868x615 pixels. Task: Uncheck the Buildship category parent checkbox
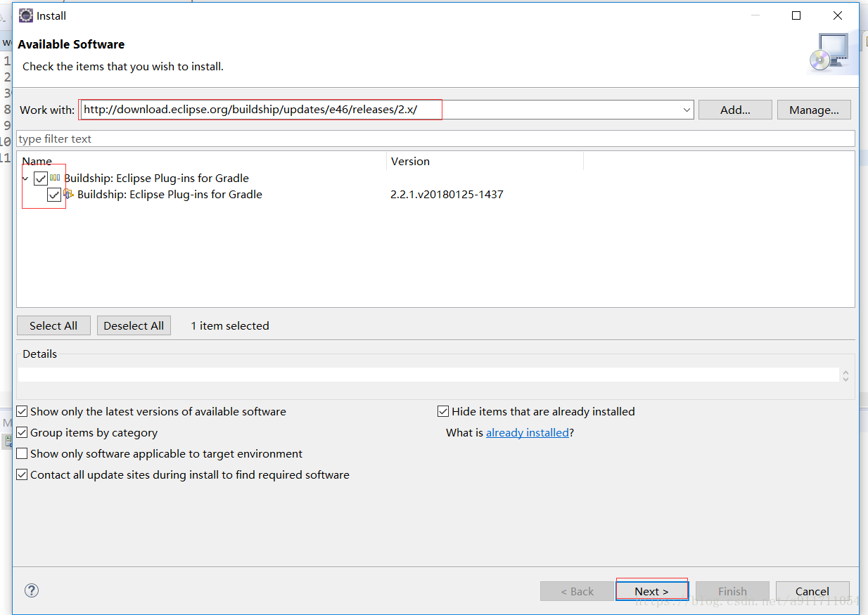pyautogui.click(x=40, y=179)
